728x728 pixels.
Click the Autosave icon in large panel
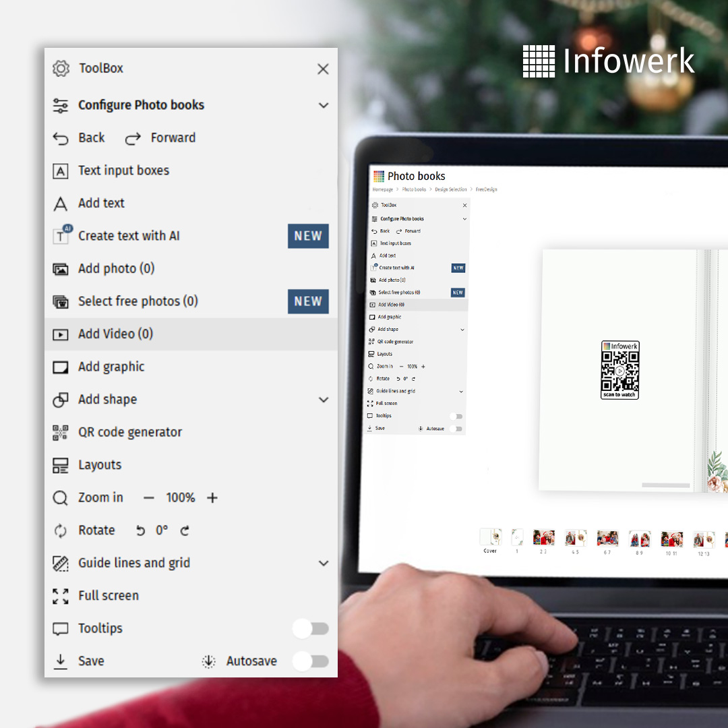click(209, 662)
